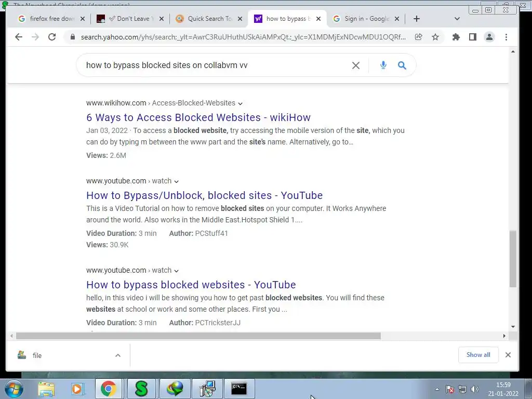This screenshot has height=399, width=532.
Task: Open the tab search dropdown chevron
Action: point(457,19)
